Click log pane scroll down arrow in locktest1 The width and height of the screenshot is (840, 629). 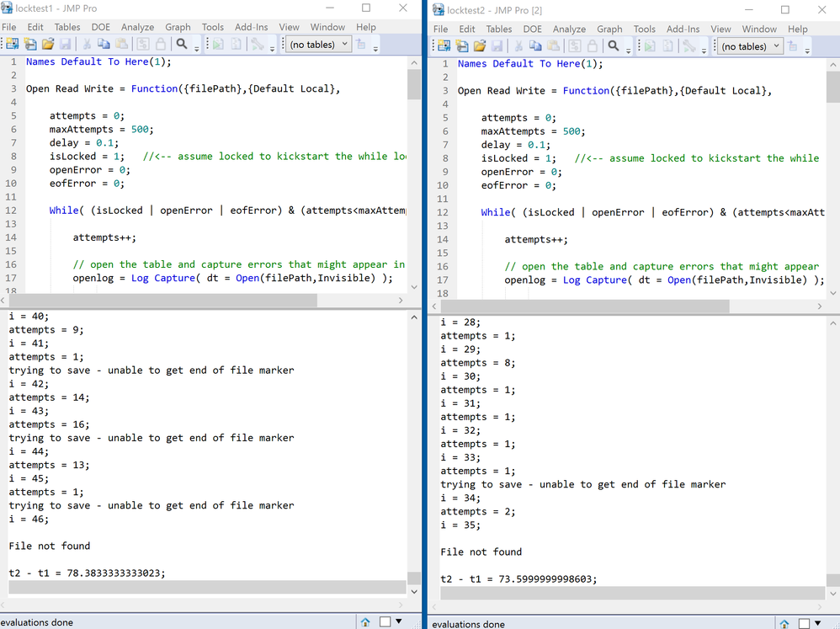(x=413, y=591)
